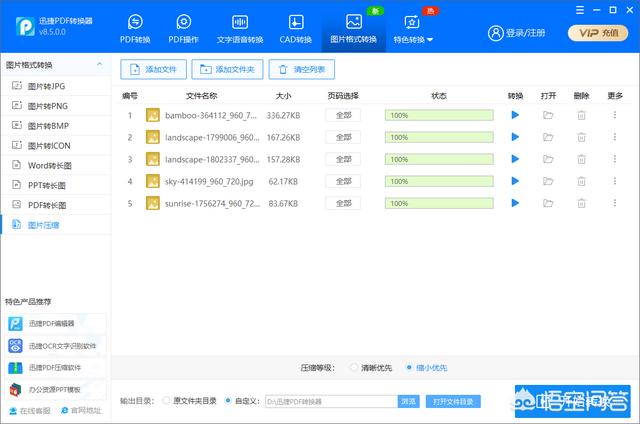This screenshot has width=640, height=424.
Task: Start conversion for bamboo-364112 file
Action: tap(515, 115)
